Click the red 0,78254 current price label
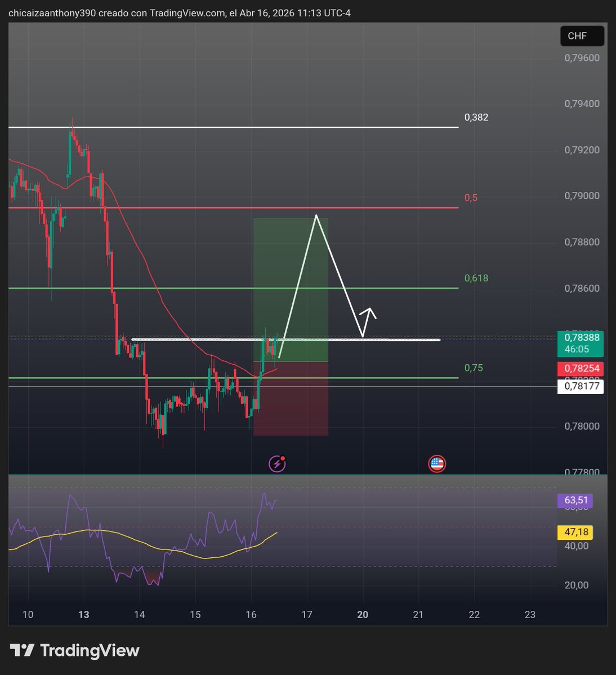Viewport: 616px width, 675px height. coord(581,368)
